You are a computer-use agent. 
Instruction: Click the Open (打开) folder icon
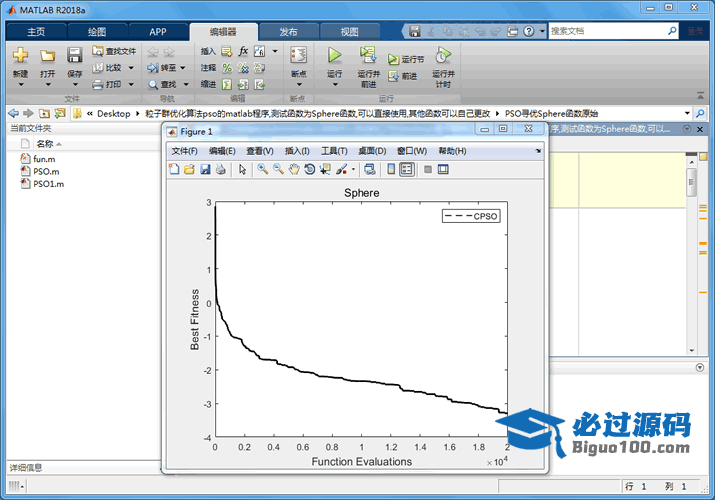47,56
